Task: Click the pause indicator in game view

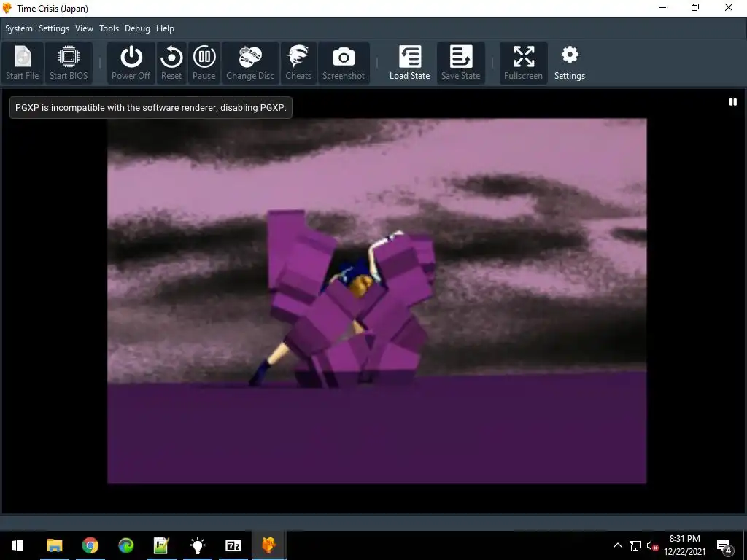Action: tap(733, 102)
